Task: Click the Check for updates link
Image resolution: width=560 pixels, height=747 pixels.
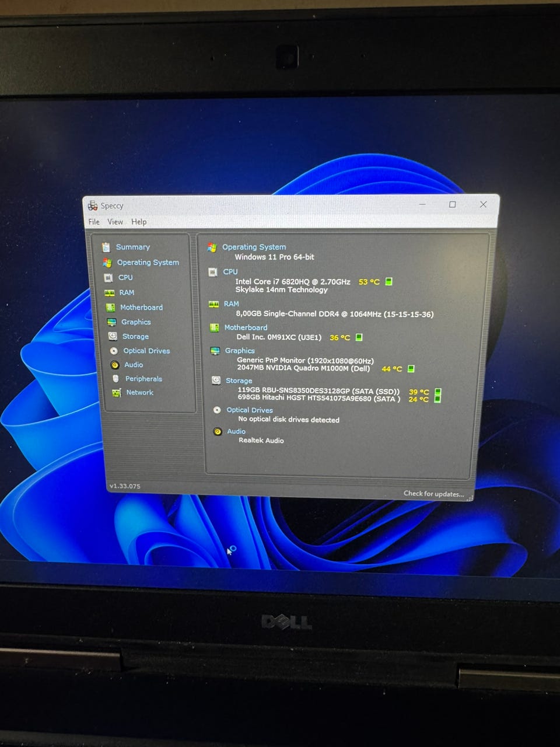Action: coord(434,494)
